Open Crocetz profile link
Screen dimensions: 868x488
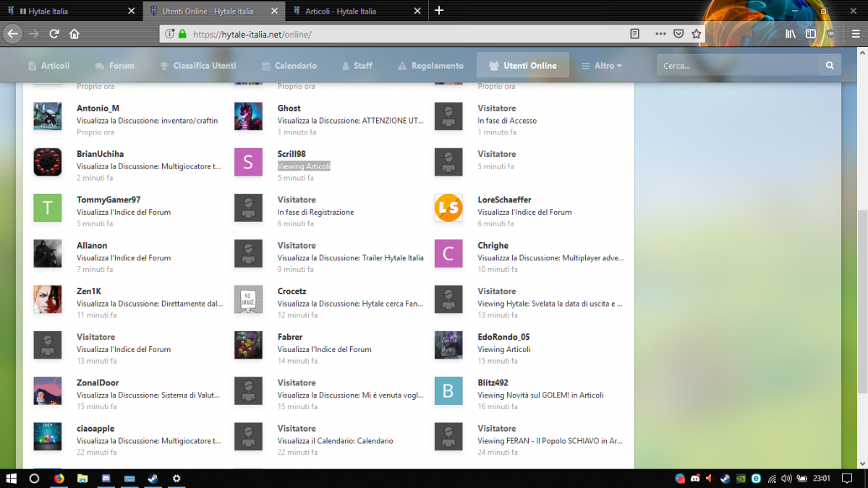(x=292, y=291)
